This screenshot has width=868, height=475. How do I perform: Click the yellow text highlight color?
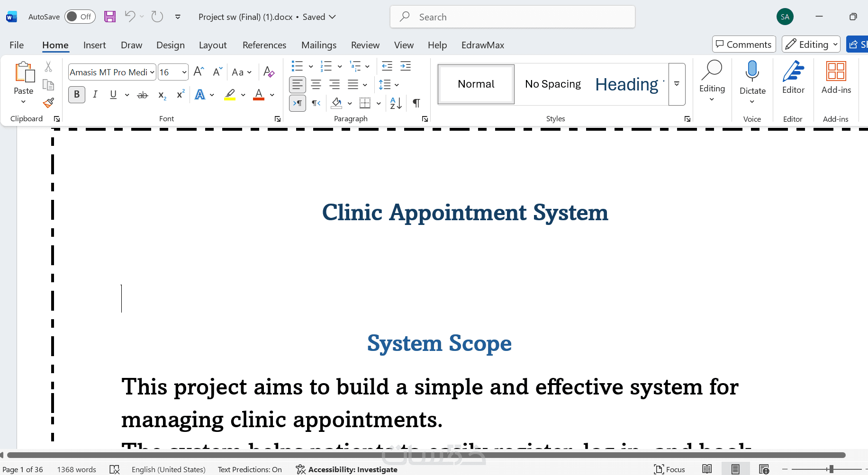point(230,95)
